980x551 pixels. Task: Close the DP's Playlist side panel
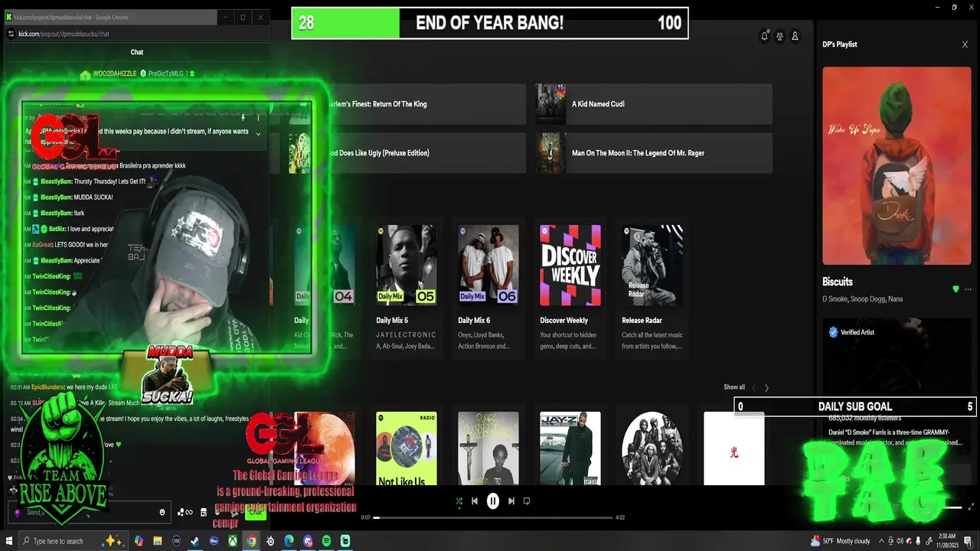(x=965, y=44)
